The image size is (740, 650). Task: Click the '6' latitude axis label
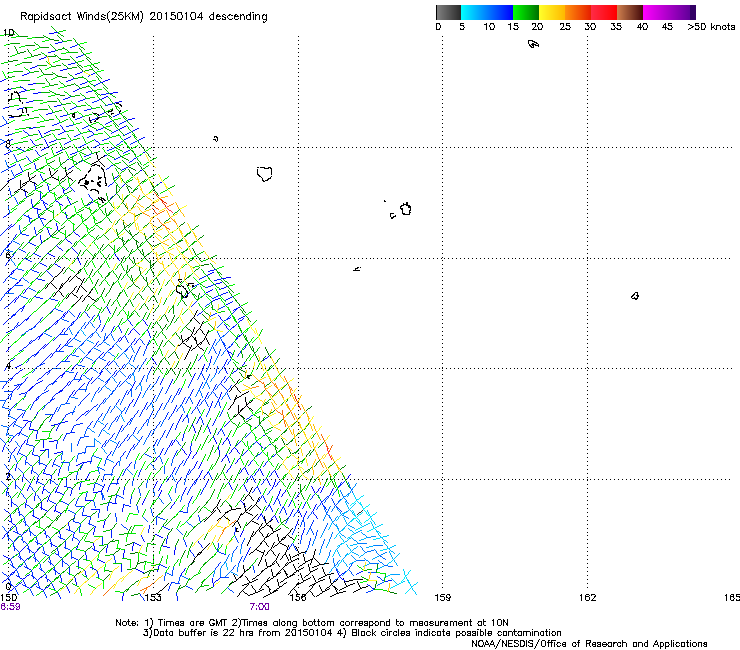click(8, 255)
